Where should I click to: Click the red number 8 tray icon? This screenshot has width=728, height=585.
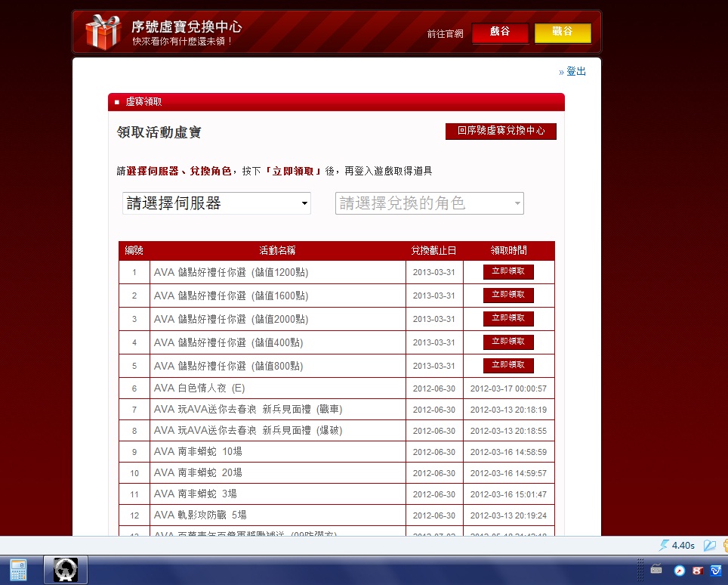pos(697,570)
